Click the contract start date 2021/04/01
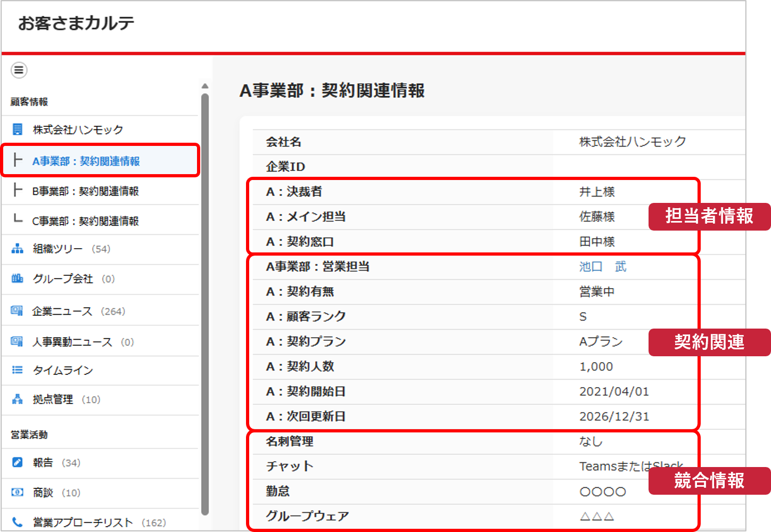Viewport: 771px width, 532px height. (x=614, y=391)
